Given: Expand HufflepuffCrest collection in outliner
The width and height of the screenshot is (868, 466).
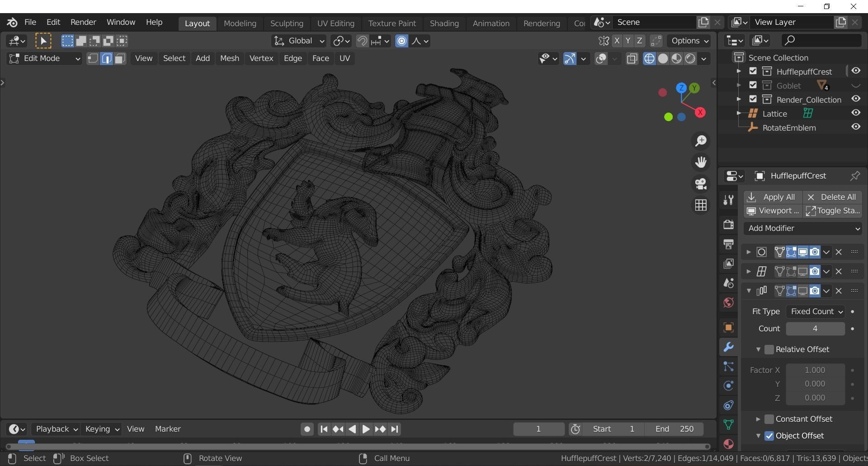Looking at the screenshot, I should point(739,71).
